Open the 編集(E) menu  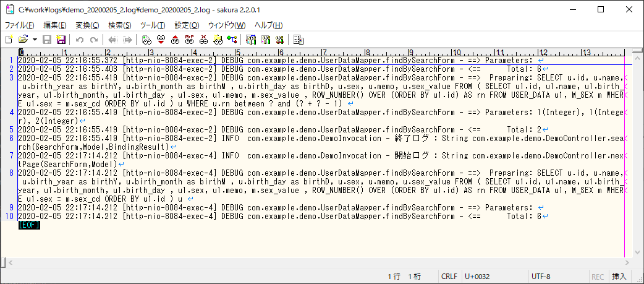point(55,25)
